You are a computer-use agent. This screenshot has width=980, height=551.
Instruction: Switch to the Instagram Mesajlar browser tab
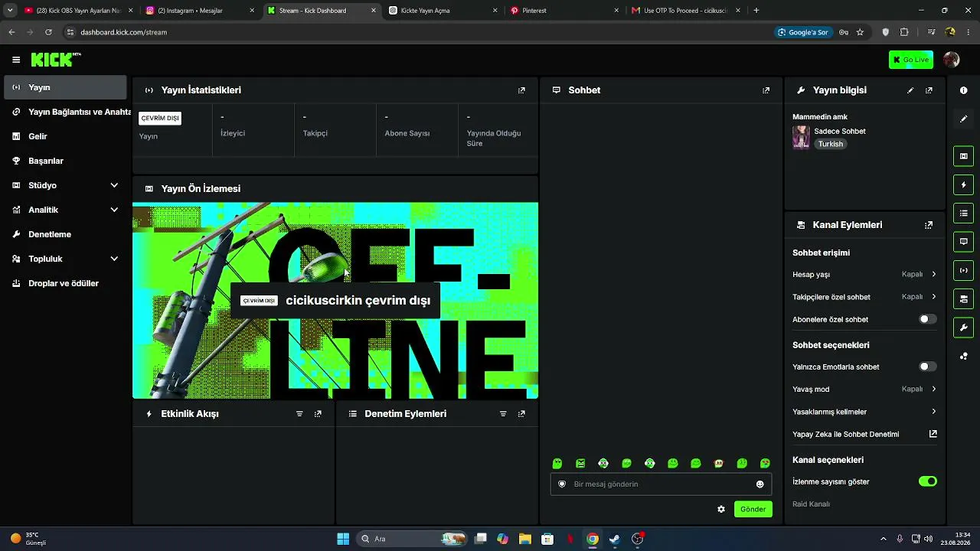pyautogui.click(x=200, y=11)
